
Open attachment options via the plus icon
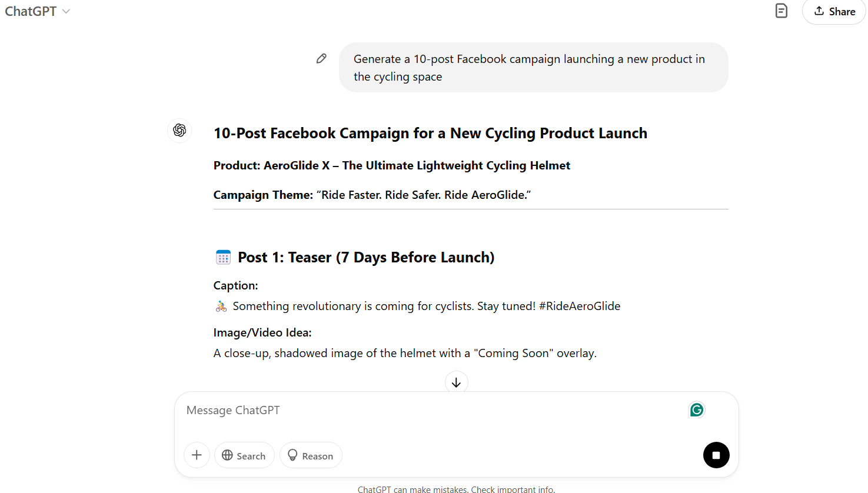(196, 455)
